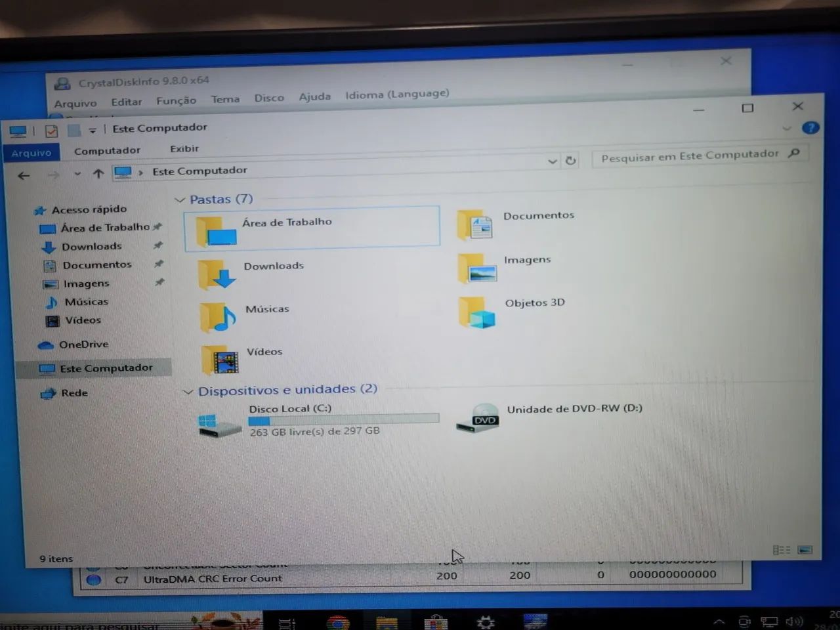Open the Arquivo tab in File Explorer
Image resolution: width=840 pixels, height=630 pixels.
click(x=31, y=152)
